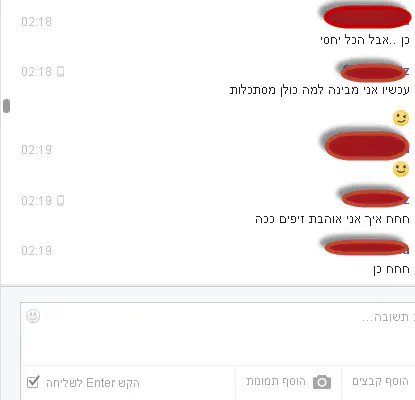Click redacted sender name above smiling emoji
The height and width of the screenshot is (400, 415).
(x=367, y=146)
